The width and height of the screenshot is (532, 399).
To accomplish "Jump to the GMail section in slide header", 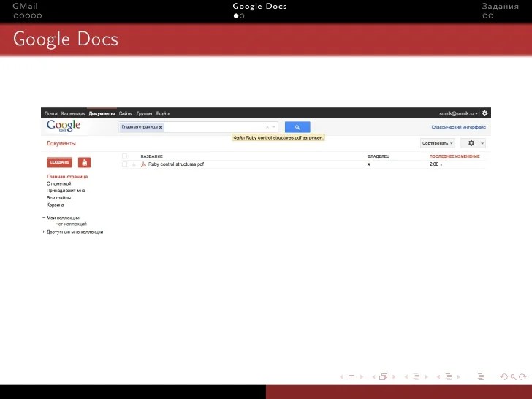I will coord(26,6).
